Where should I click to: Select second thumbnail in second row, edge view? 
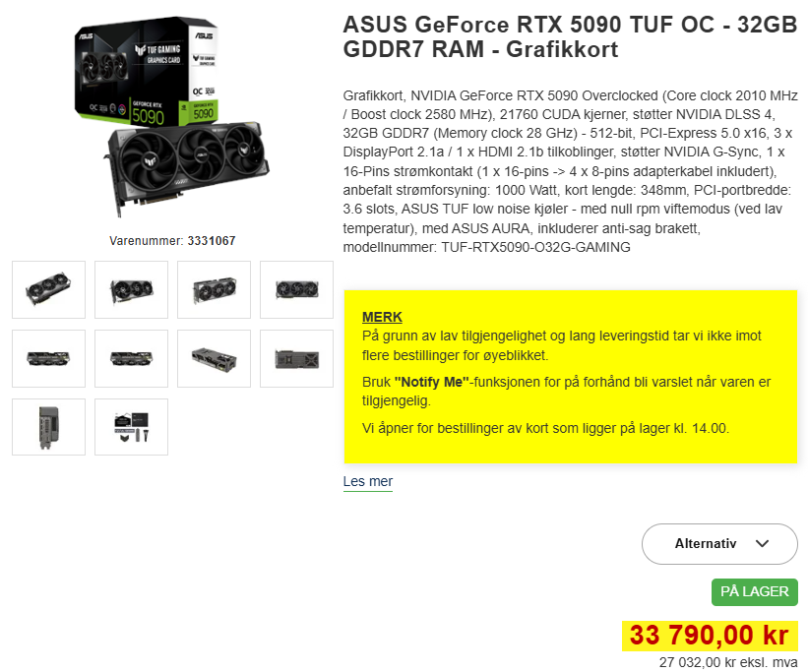[x=132, y=359]
